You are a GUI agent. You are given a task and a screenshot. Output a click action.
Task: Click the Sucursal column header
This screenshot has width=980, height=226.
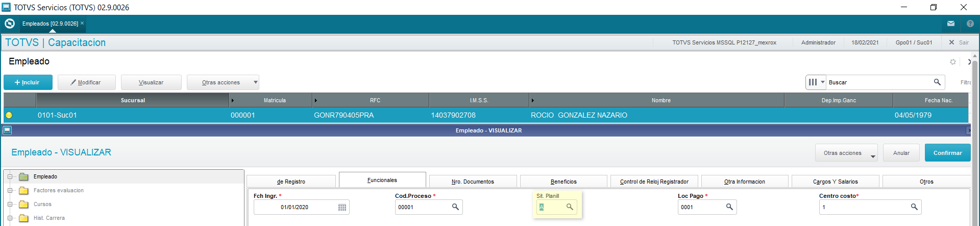click(133, 100)
